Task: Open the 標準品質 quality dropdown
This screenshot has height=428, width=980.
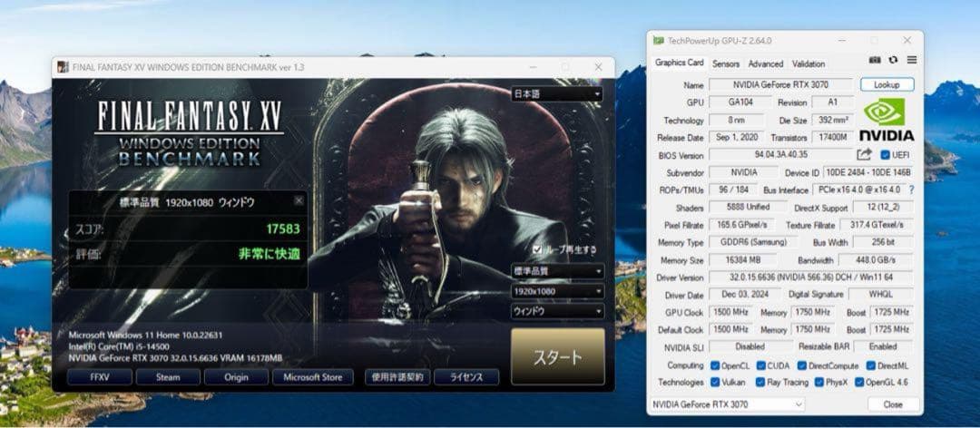Action: click(557, 271)
